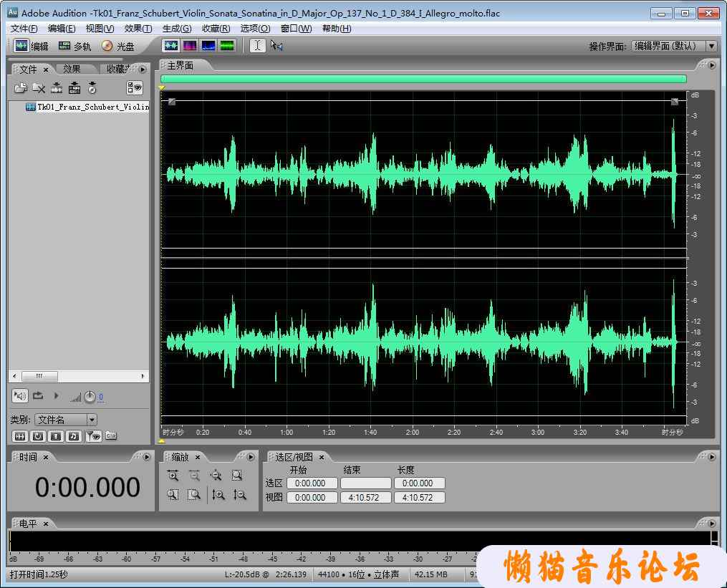Click Insert into Multitrack session icon
Viewport: 727px width, 588px height.
coord(74,87)
